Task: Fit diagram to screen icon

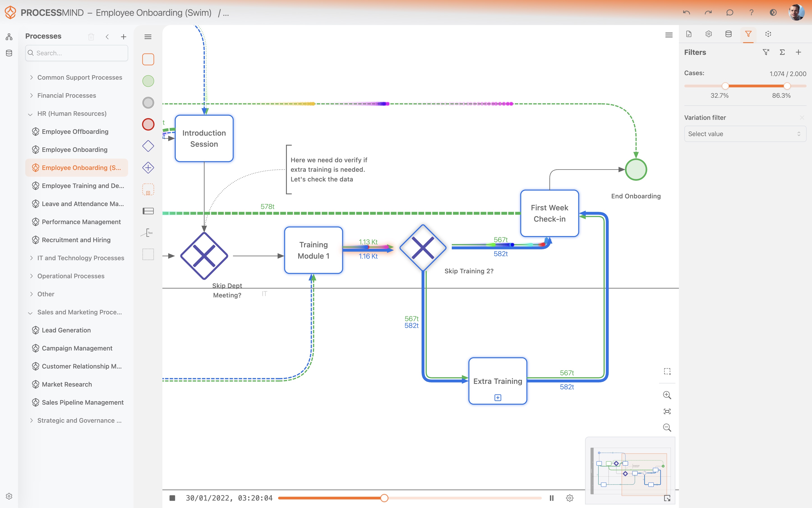Action: [x=667, y=411]
